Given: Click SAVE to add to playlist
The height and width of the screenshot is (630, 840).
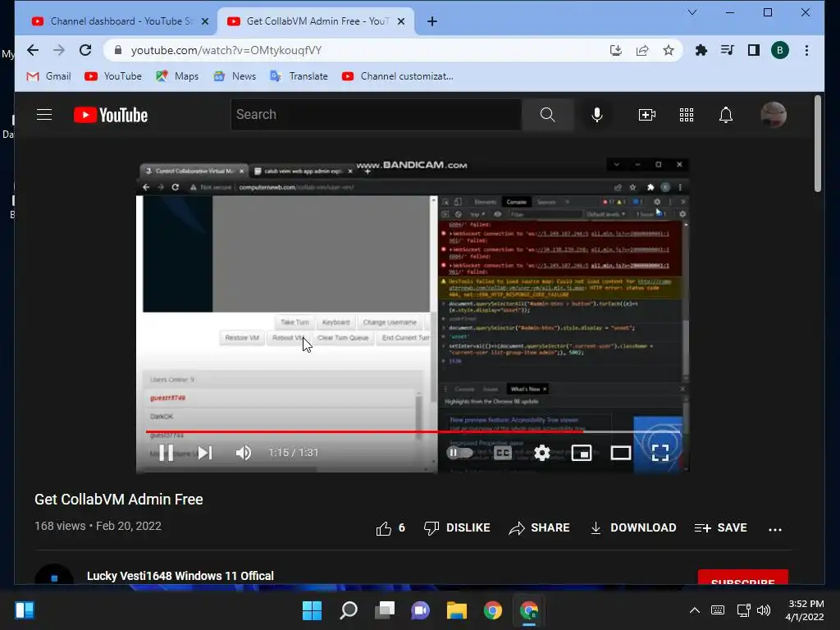Looking at the screenshot, I should (x=720, y=528).
